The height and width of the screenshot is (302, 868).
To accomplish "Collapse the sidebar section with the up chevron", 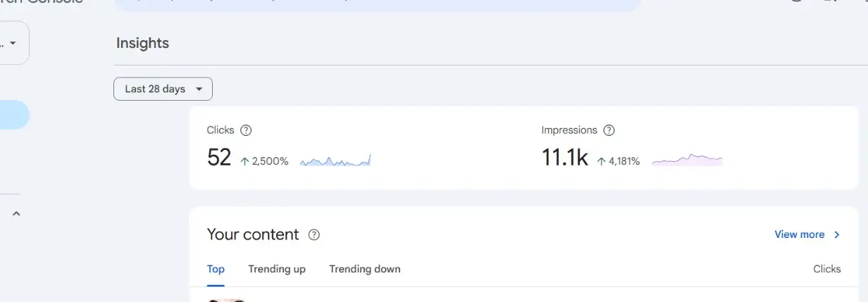I will click(16, 213).
